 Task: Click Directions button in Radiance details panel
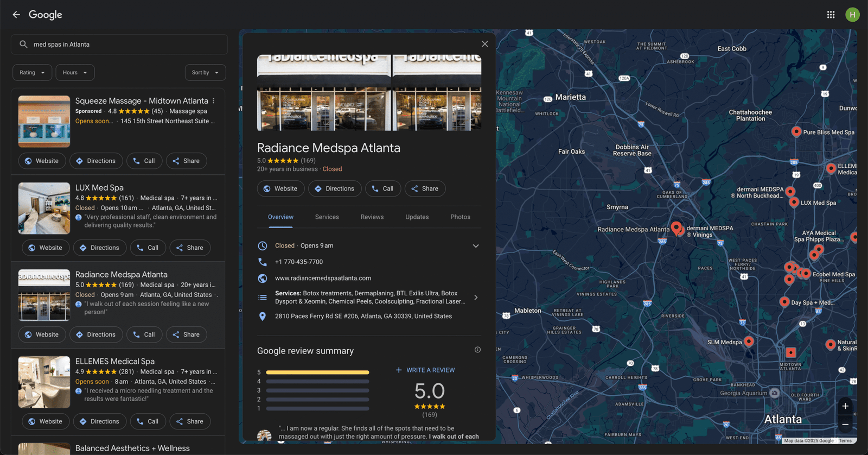click(x=335, y=188)
